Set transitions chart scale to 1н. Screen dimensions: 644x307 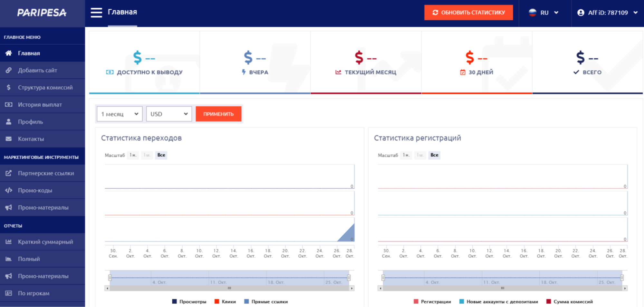133,155
